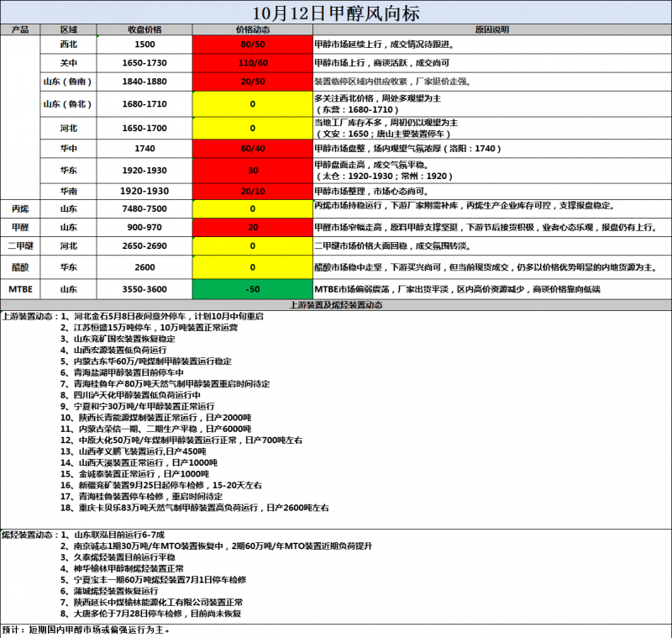Click forecast '预计：短期国内甲醇市场或偏强运行为主'
Viewport: 672px width, 638px height.
tap(86, 630)
